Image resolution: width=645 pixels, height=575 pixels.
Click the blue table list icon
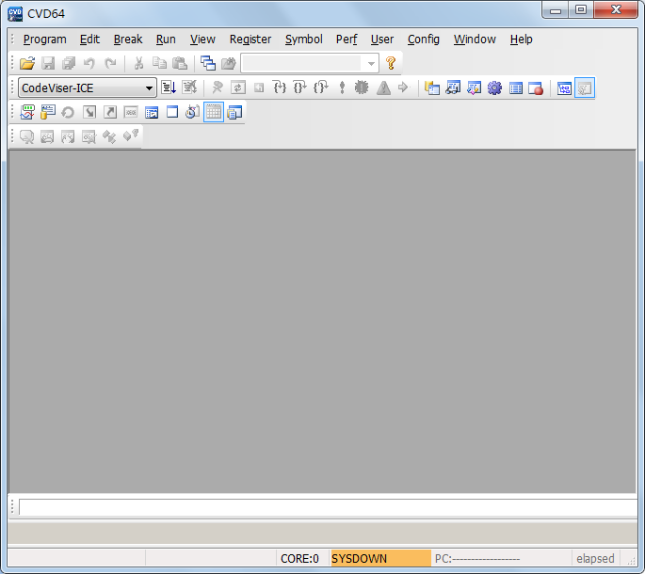click(515, 88)
